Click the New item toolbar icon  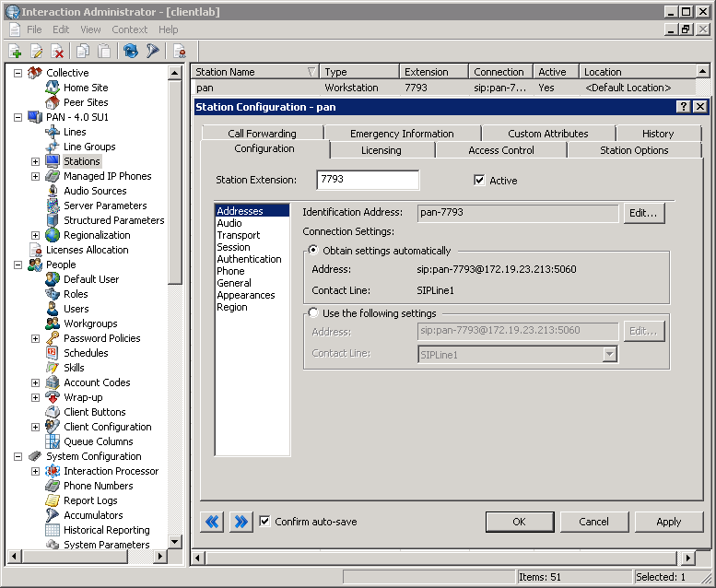point(15,52)
